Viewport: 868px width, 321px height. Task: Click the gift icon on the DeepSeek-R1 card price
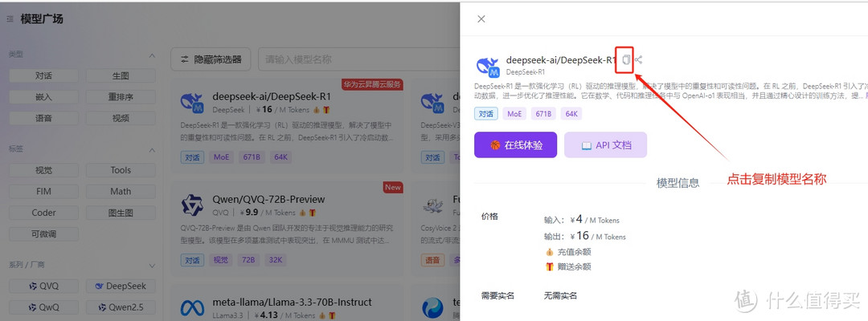click(x=326, y=109)
